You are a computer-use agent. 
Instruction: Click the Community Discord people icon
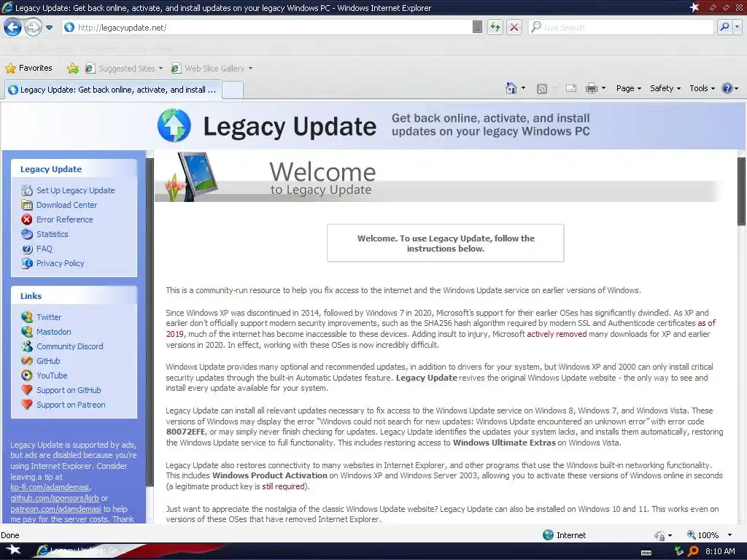coord(27,346)
